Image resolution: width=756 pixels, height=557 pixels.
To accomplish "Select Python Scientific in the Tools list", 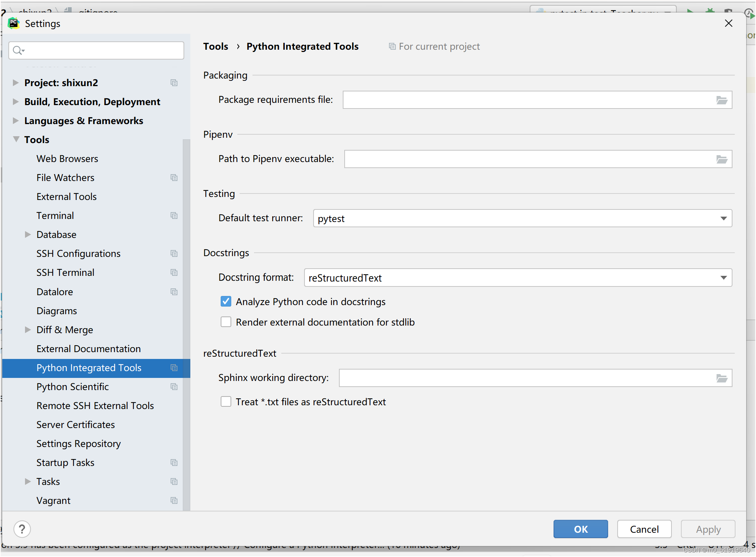I will tap(73, 387).
